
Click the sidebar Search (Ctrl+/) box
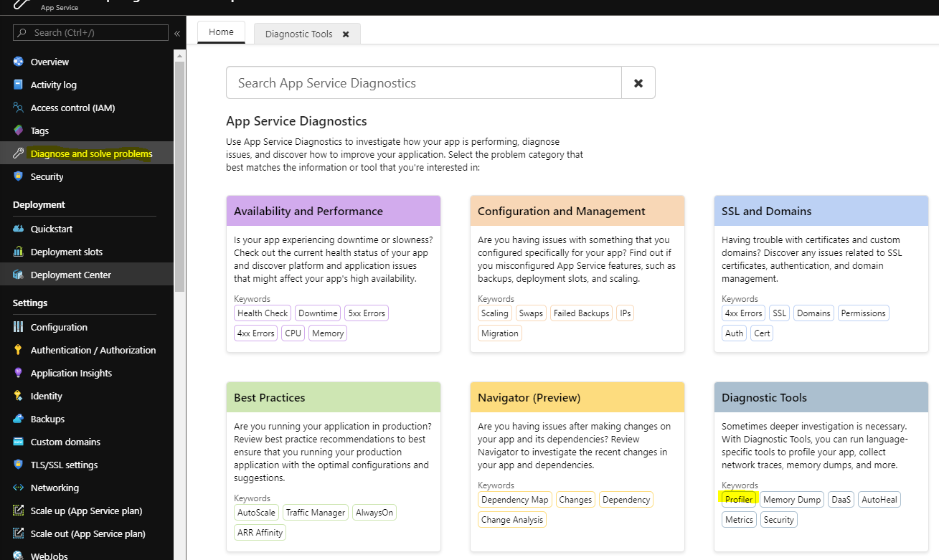92,33
